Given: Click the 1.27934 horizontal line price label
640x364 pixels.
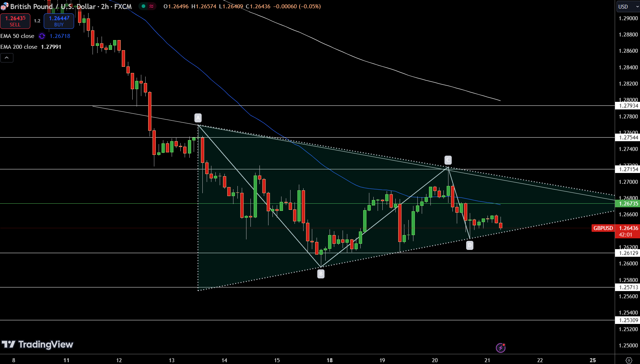Looking at the screenshot, I should tap(627, 106).
